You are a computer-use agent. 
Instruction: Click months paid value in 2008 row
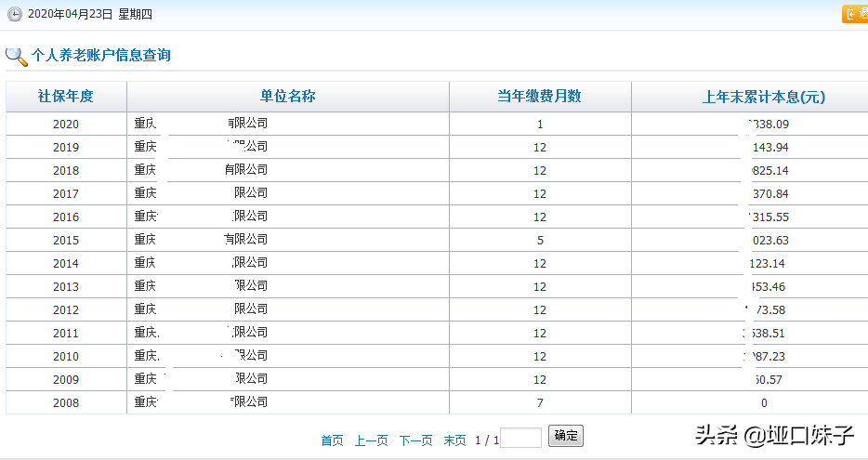pos(540,403)
